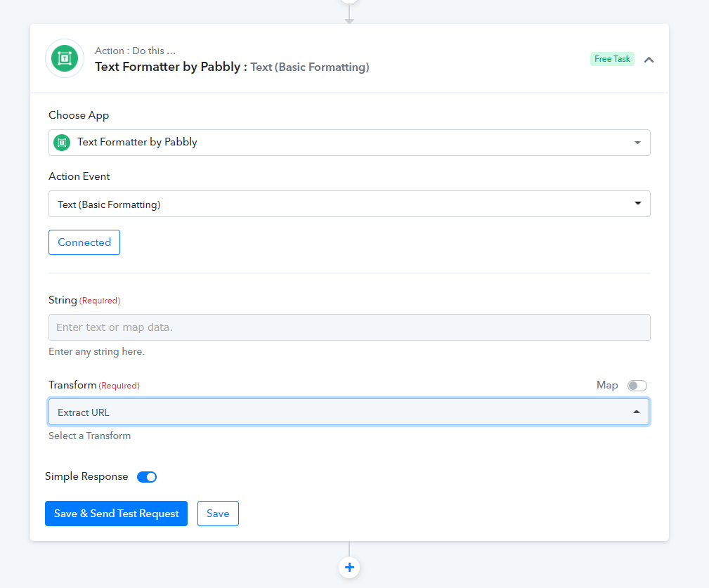Click 'Text (Basic Formatting)' in Action Event field
Screen dimensions: 709x588
click(109, 204)
